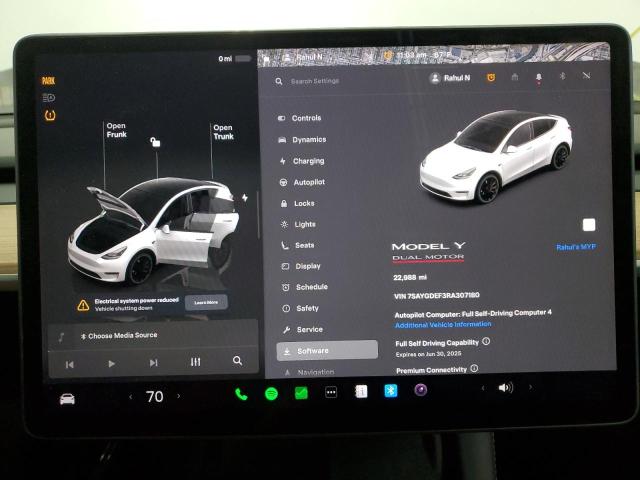The width and height of the screenshot is (640, 480).
Task: Open the Navigation settings menu
Action: coord(310,372)
